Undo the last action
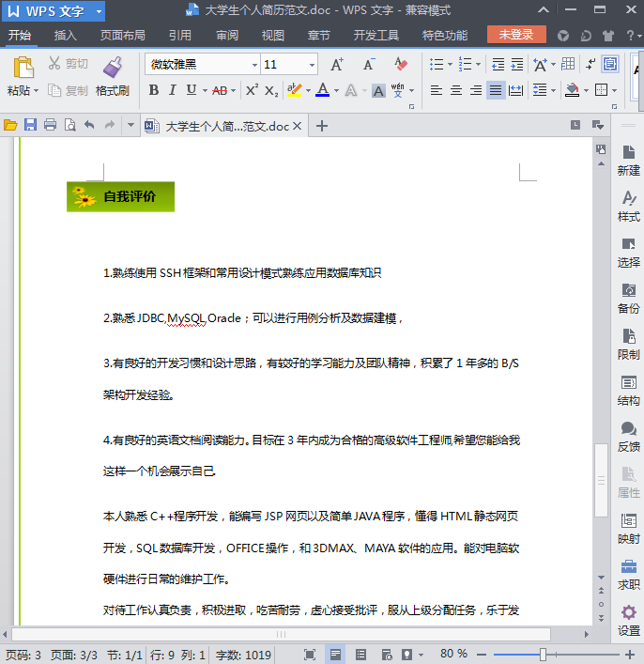The height and width of the screenshot is (664, 644). 89,125
